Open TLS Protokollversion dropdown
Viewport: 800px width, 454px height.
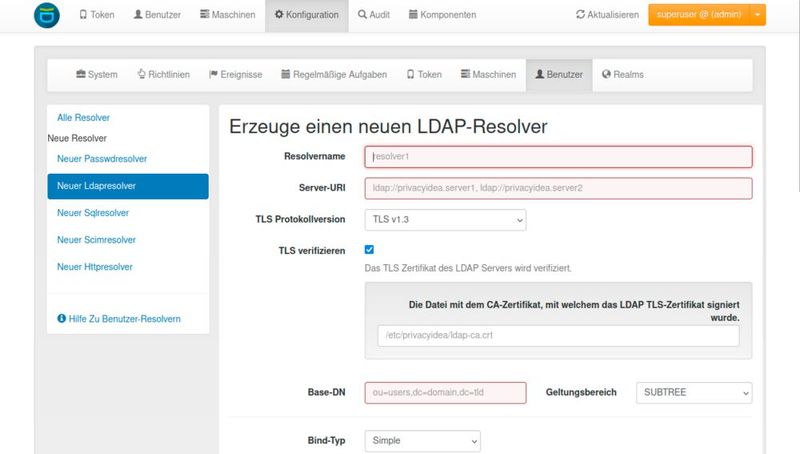(445, 220)
